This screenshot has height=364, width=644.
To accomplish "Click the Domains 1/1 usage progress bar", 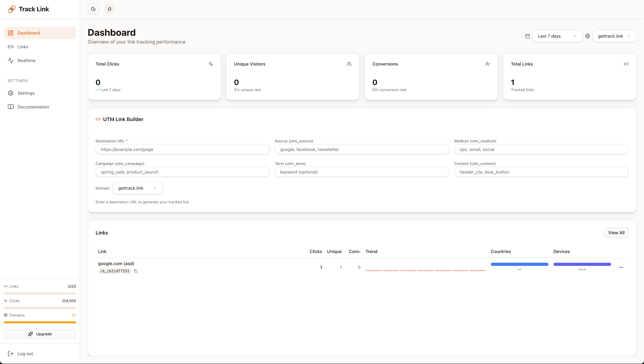I will (40, 322).
